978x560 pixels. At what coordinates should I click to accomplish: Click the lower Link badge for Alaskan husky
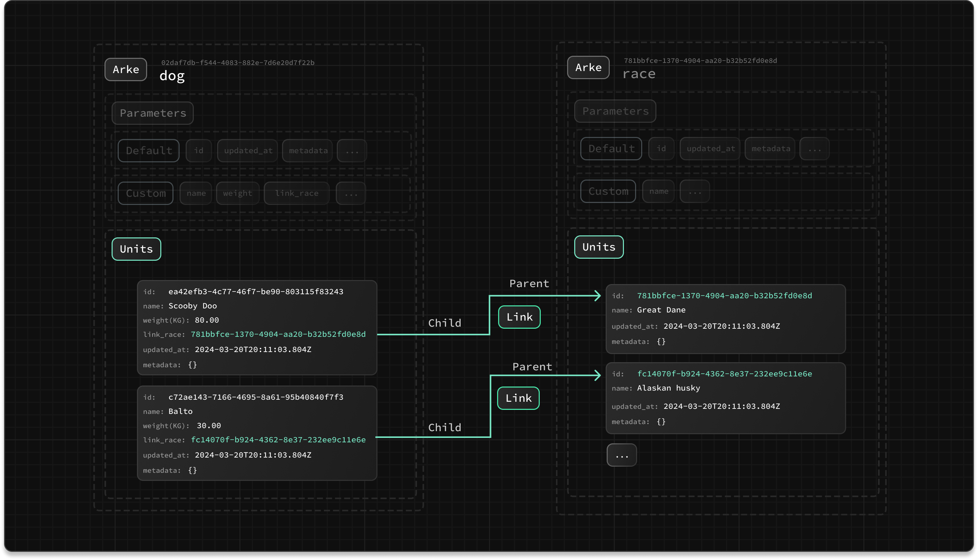point(518,398)
